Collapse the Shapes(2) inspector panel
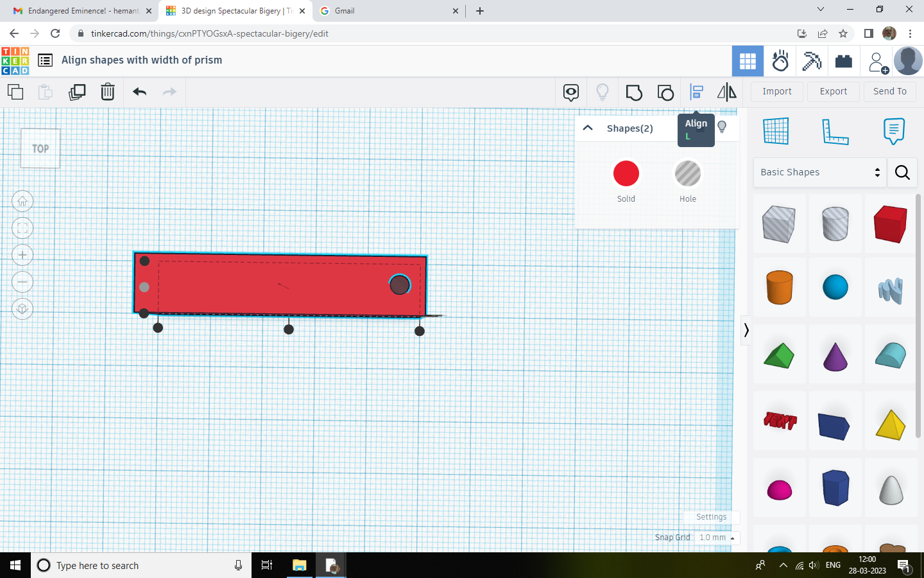 [x=587, y=128]
